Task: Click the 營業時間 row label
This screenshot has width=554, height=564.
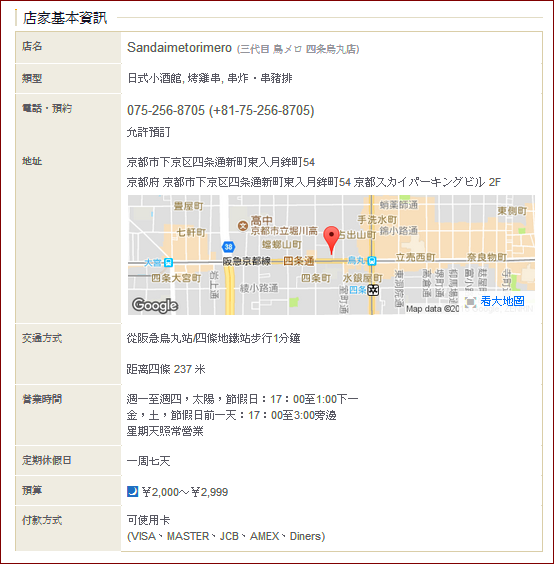Action: pyautogui.click(x=42, y=399)
